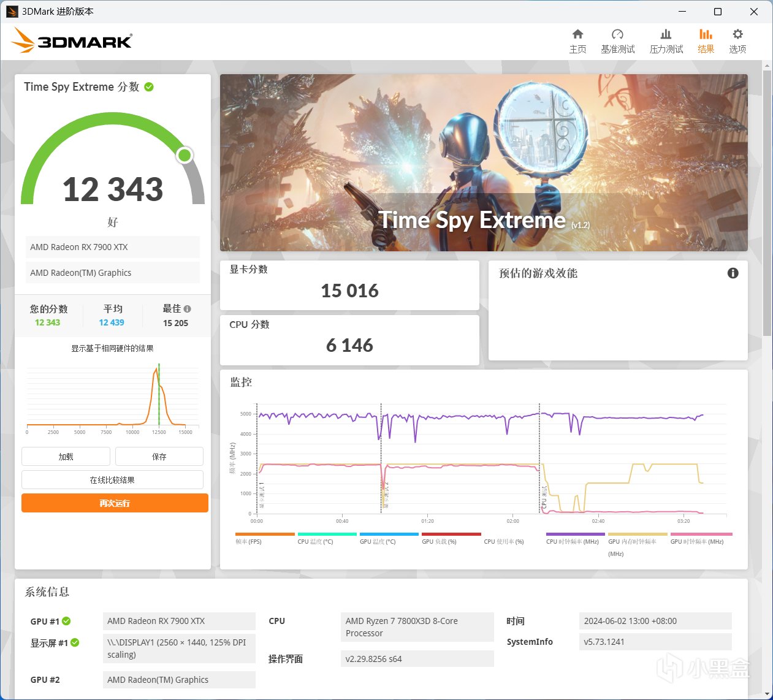Click display value \\.\DISPLAY1 2560 × 1440
The width and height of the screenshot is (773, 700).
pyautogui.click(x=179, y=649)
